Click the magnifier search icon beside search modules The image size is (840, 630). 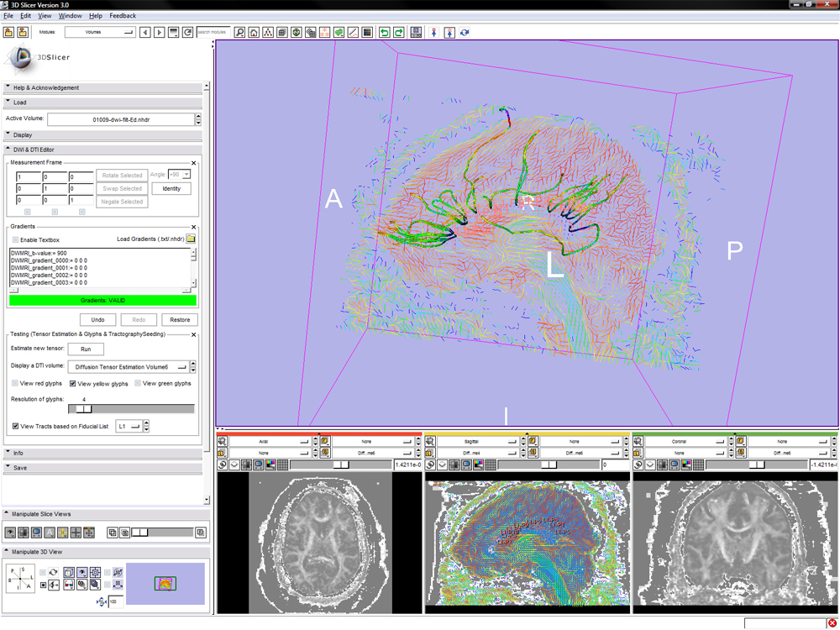click(239, 33)
